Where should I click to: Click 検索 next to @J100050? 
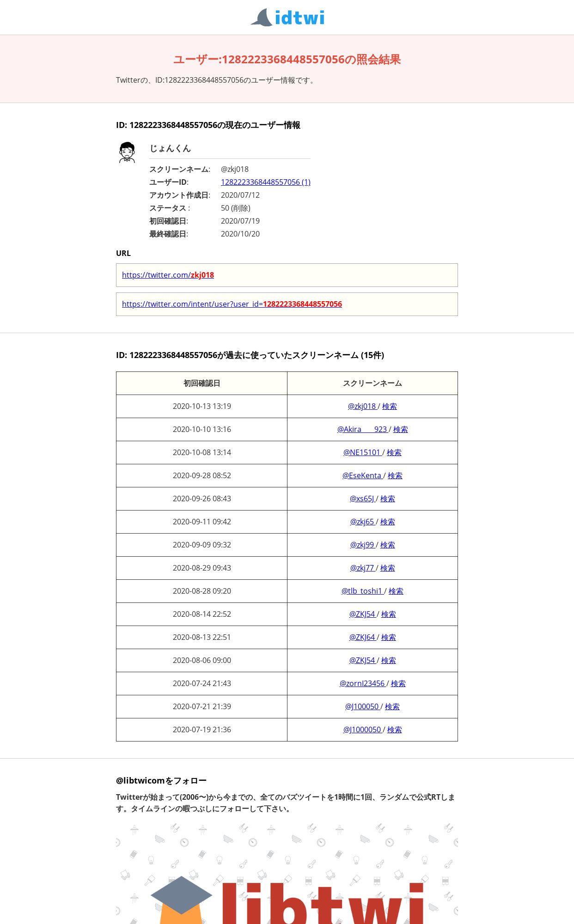pos(392,706)
